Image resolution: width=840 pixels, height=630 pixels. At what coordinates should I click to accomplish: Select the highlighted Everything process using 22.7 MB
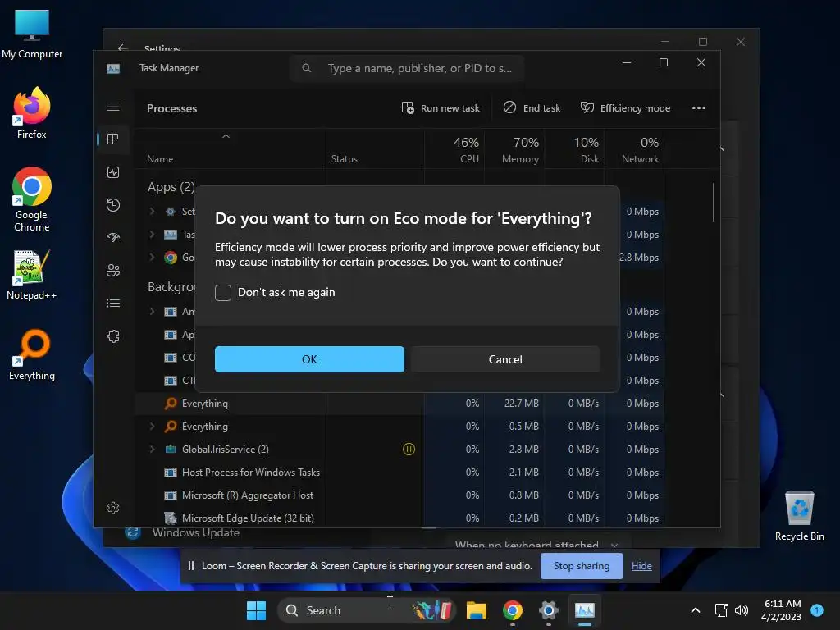pos(399,404)
